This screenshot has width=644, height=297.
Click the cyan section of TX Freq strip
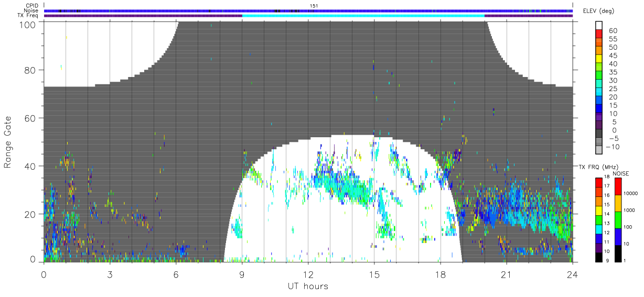(363, 16)
